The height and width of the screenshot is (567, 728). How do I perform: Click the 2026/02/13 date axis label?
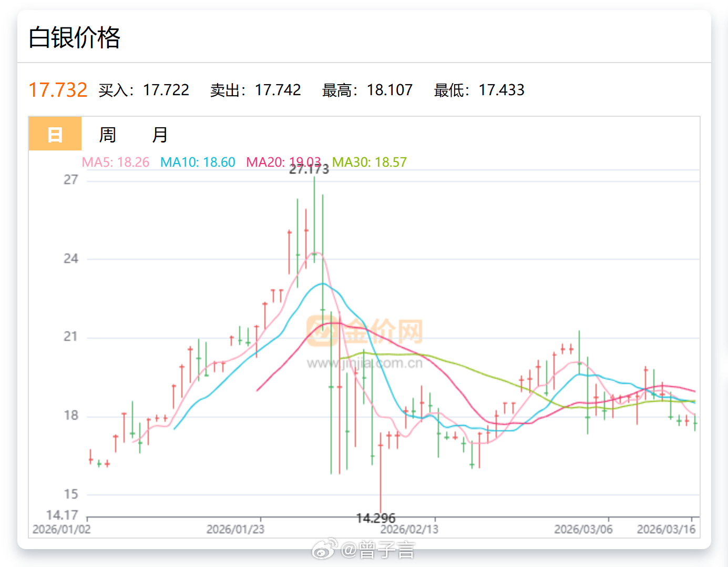tap(409, 529)
